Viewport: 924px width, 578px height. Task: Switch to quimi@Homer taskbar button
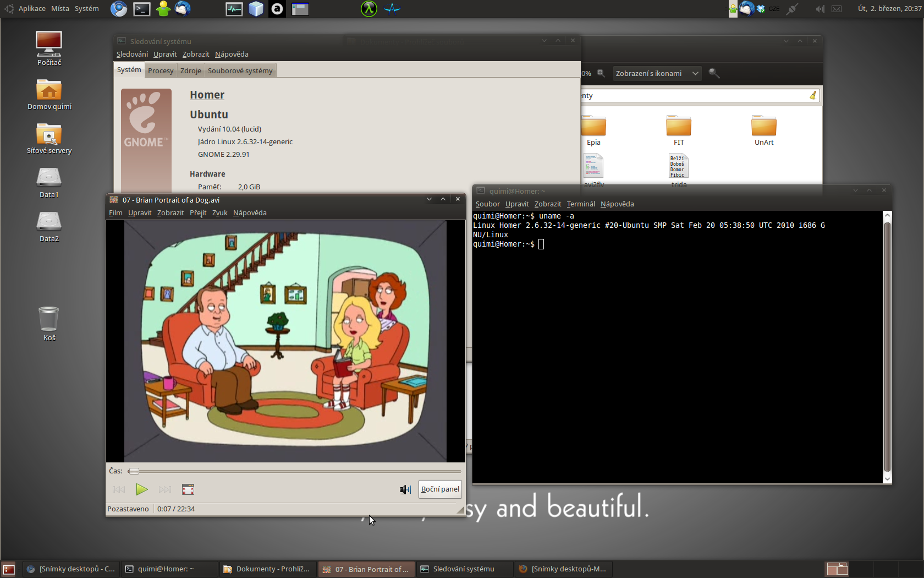[169, 569]
